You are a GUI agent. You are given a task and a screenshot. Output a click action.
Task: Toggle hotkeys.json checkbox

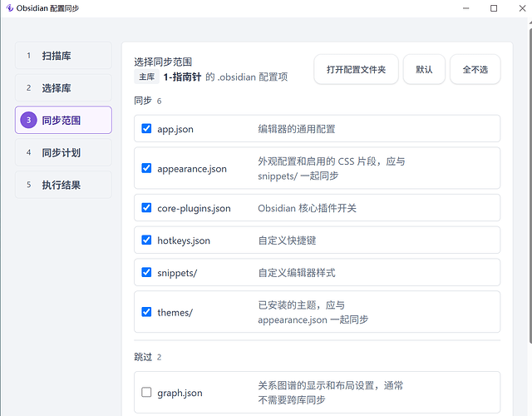(x=146, y=240)
